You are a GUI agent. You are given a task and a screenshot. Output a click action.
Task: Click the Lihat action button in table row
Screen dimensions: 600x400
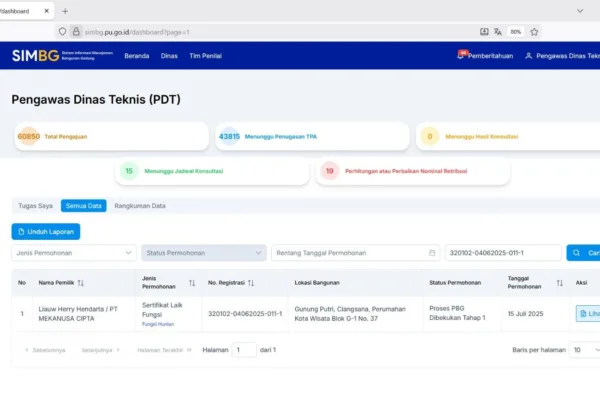pos(588,314)
